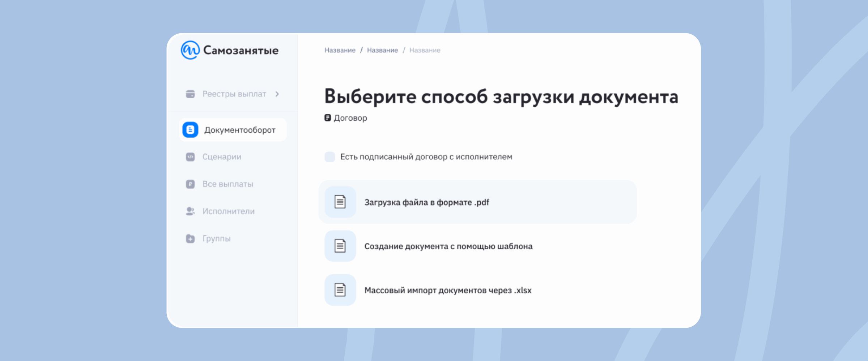
Task: Click the Все выплаты ruble icon
Action: [190, 184]
